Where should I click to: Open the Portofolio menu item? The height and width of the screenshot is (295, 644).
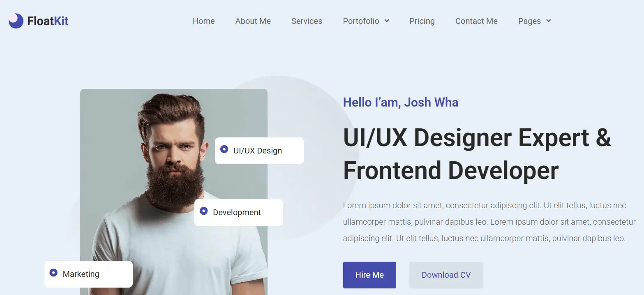click(361, 21)
